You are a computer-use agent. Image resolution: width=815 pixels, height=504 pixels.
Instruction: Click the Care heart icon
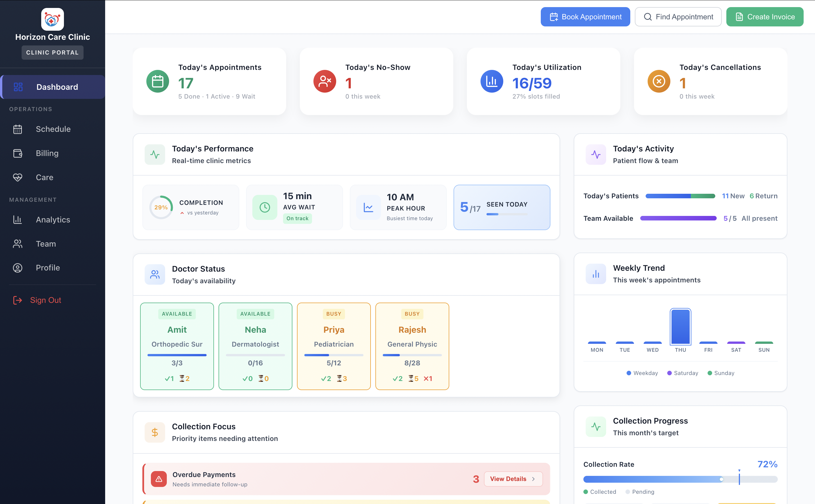pos(18,177)
